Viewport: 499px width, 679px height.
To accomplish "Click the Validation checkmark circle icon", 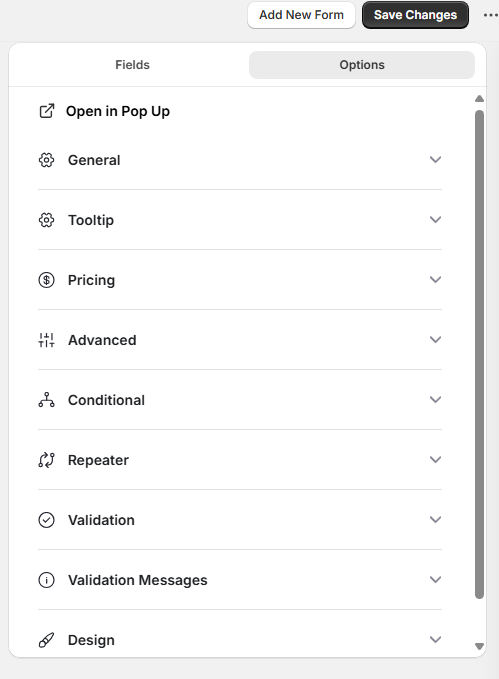I will coord(46,520).
